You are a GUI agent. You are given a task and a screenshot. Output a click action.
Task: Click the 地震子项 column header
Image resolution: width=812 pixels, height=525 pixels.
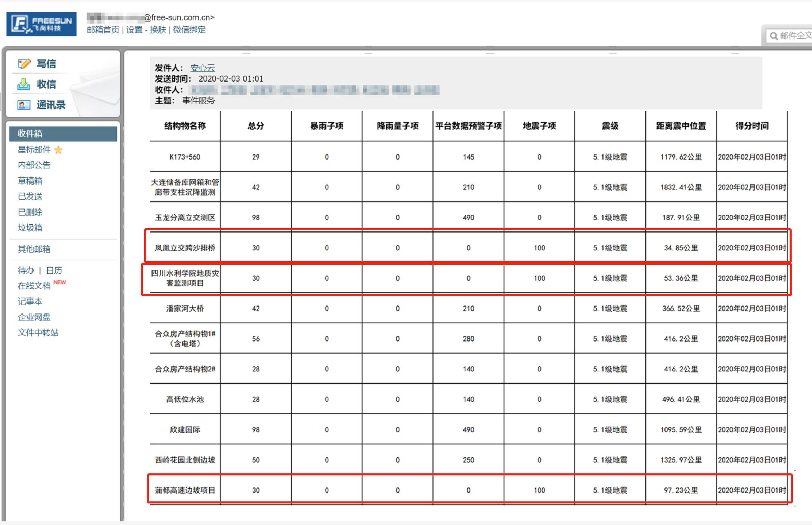coord(539,126)
